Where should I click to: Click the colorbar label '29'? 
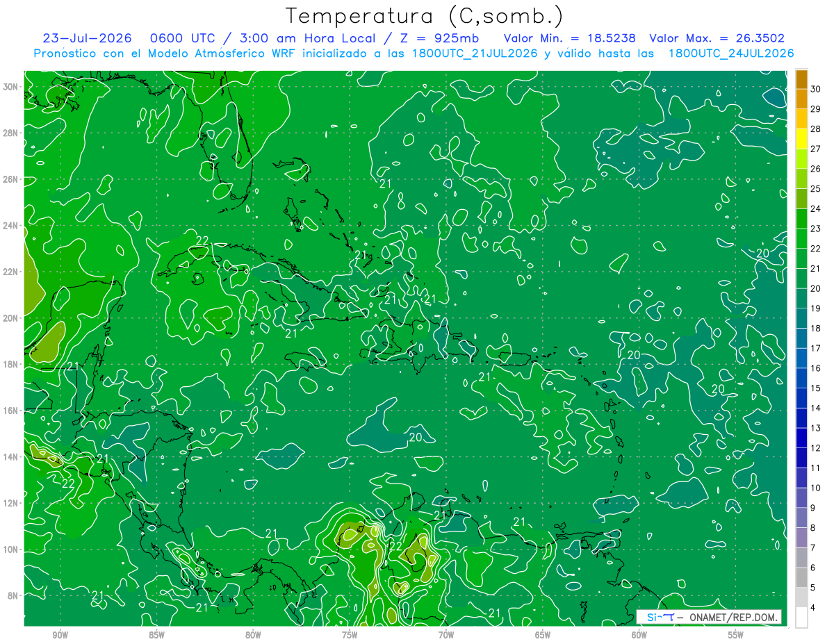(815, 109)
